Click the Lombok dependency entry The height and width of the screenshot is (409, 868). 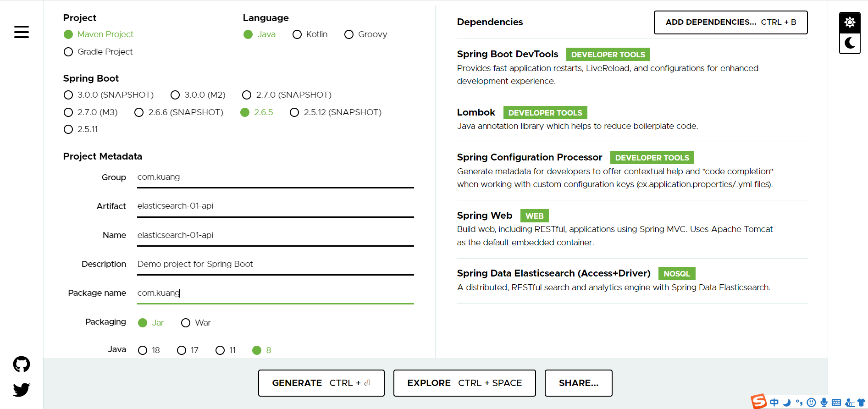632,119
